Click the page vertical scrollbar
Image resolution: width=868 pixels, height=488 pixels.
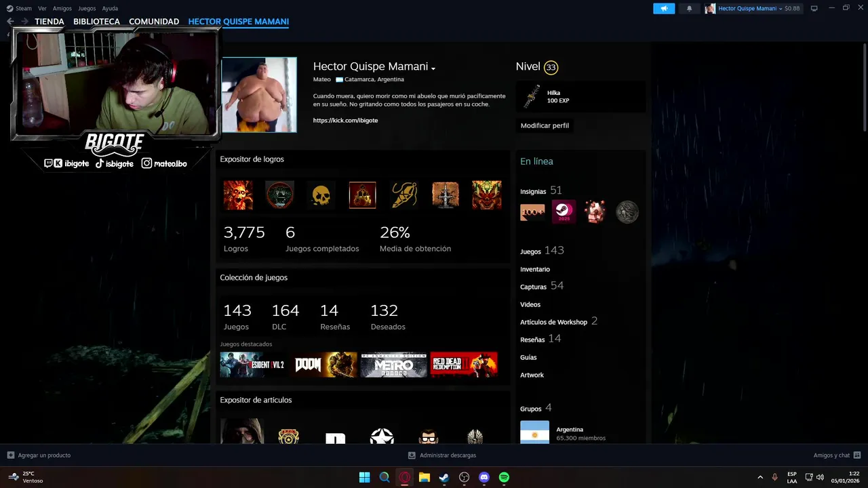pyautogui.click(x=864, y=86)
